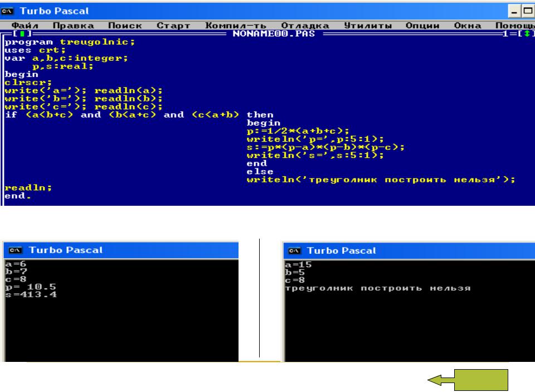
Task: Click the 'uses crt;' line
Action: pyautogui.click(x=35, y=50)
